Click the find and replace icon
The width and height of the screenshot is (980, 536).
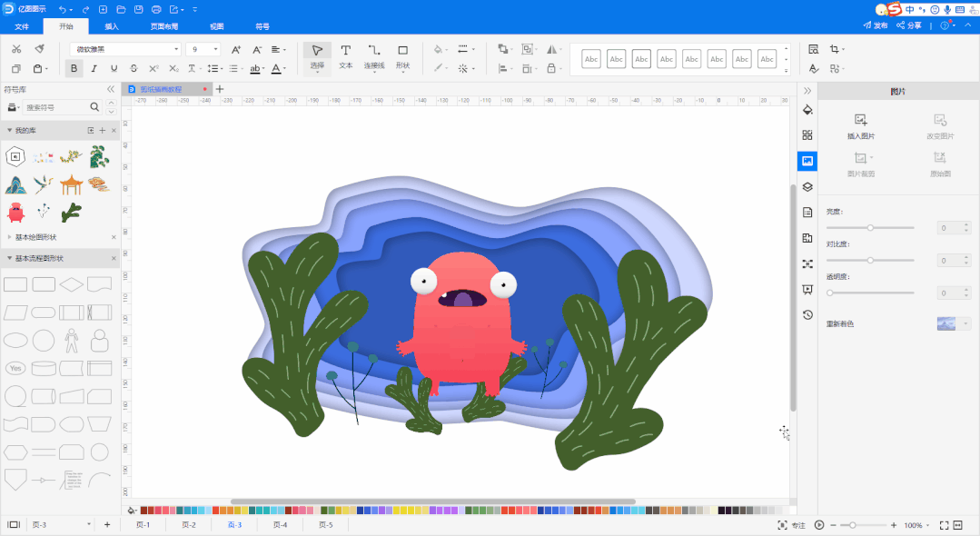(813, 49)
